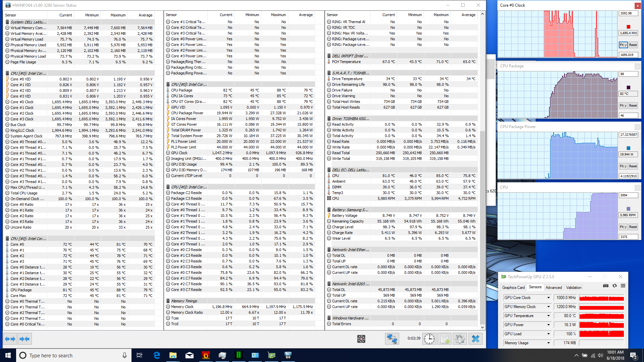The image size is (644, 362).
Task: Expand Memory Usage sensor dropdown
Action: point(548,343)
